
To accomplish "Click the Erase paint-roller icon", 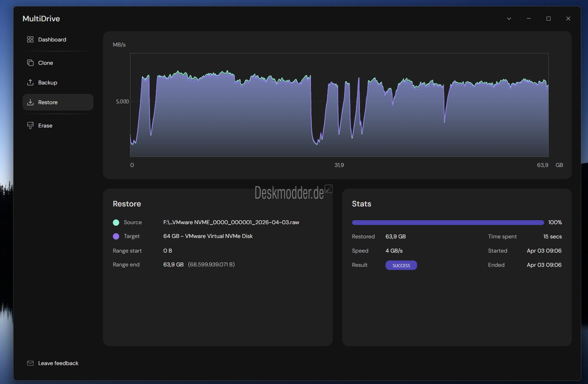I will coord(30,126).
